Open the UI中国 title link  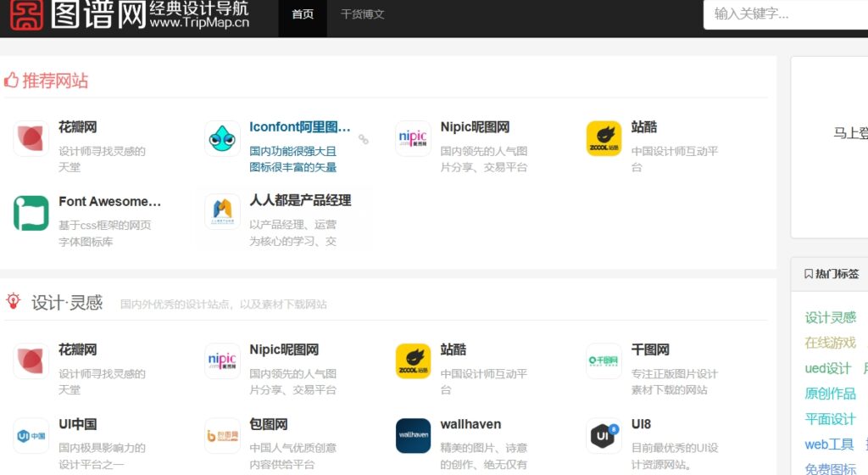pyautogui.click(x=77, y=424)
